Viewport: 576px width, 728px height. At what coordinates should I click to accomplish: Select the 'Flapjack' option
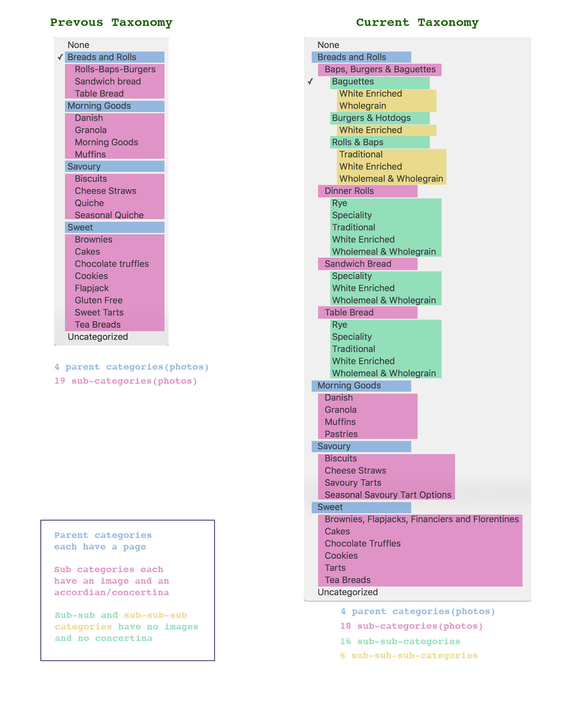(92, 288)
